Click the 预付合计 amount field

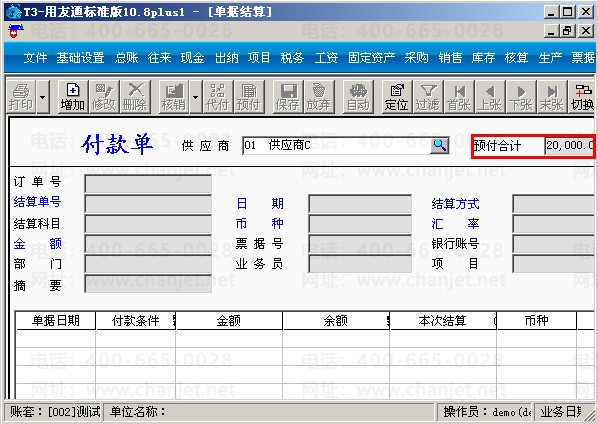pos(569,146)
